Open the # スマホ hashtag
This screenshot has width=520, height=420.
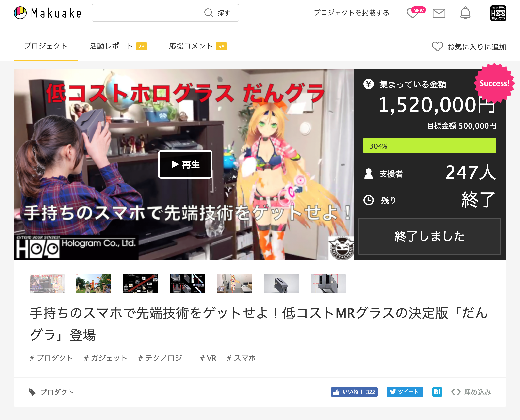[241, 358]
